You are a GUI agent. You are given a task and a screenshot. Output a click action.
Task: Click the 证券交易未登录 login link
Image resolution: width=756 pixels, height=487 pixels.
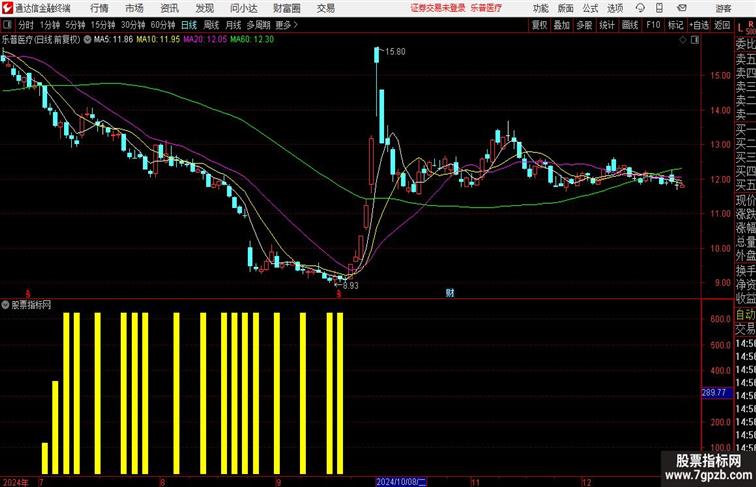click(x=438, y=8)
